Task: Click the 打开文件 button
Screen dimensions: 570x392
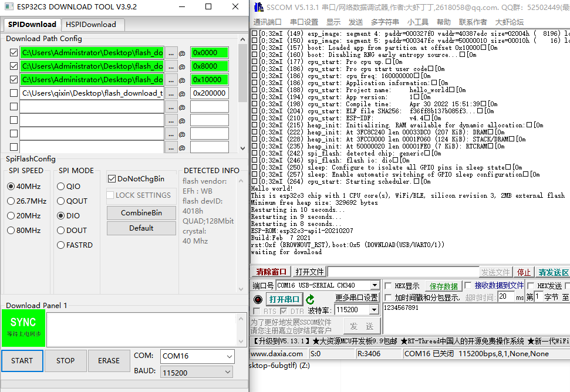Action: (309, 272)
